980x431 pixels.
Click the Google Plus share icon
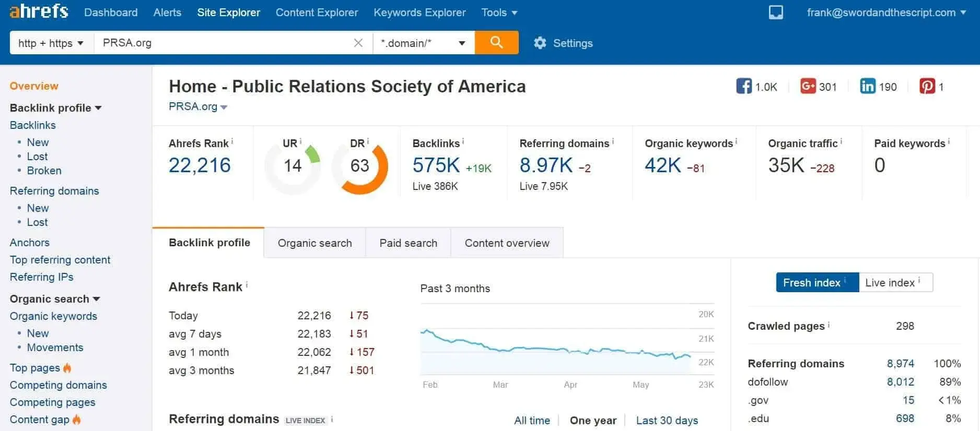pyautogui.click(x=808, y=86)
